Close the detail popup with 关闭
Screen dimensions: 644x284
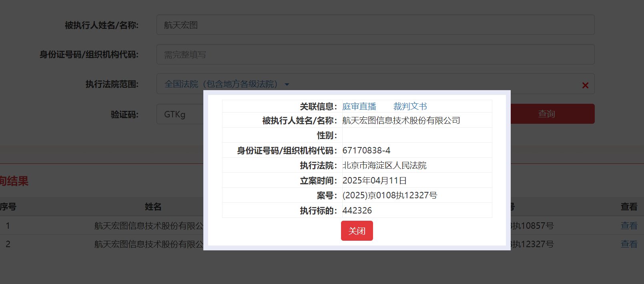coord(357,231)
